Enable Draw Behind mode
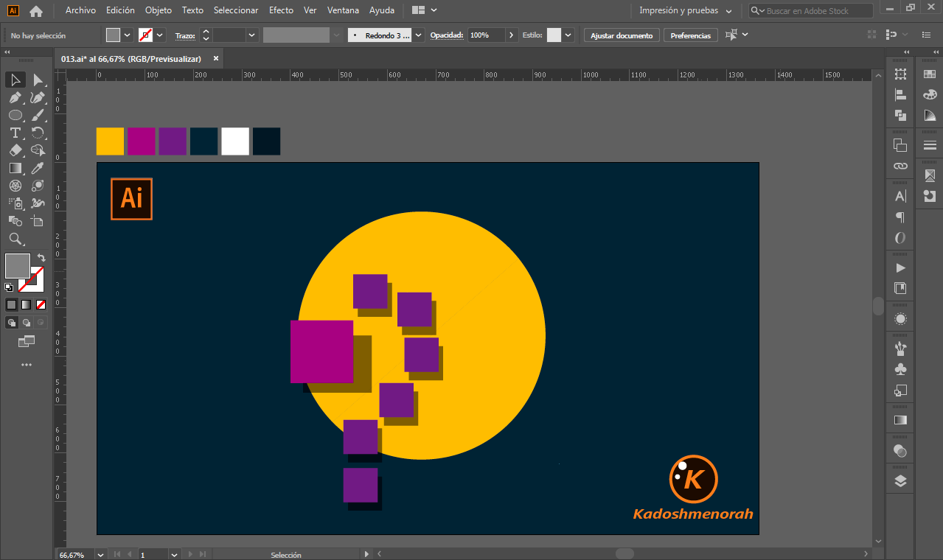 27,322
